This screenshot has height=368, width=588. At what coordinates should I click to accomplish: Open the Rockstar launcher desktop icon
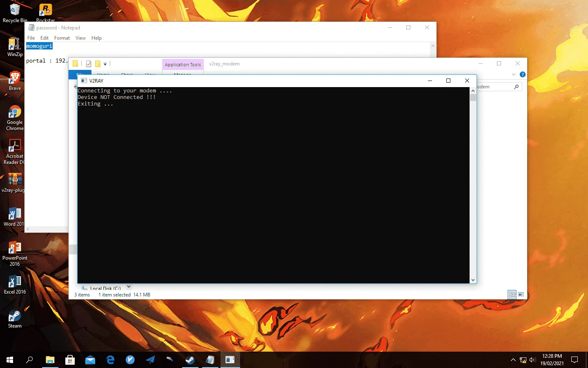point(45,13)
